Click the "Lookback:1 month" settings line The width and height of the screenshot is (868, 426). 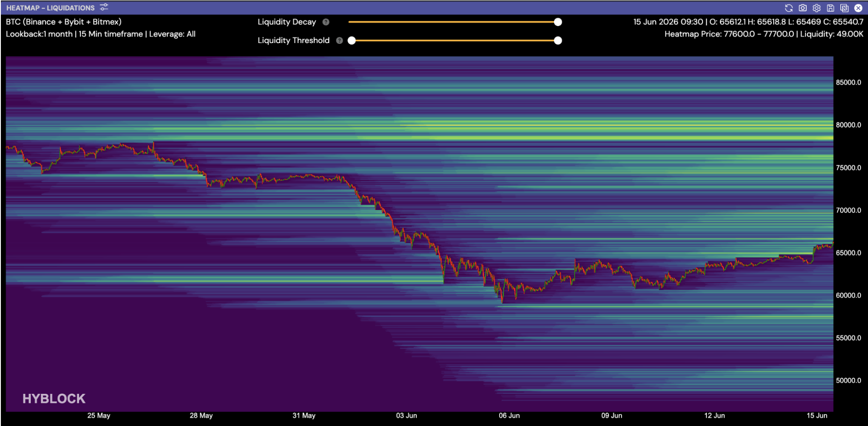[x=101, y=34]
